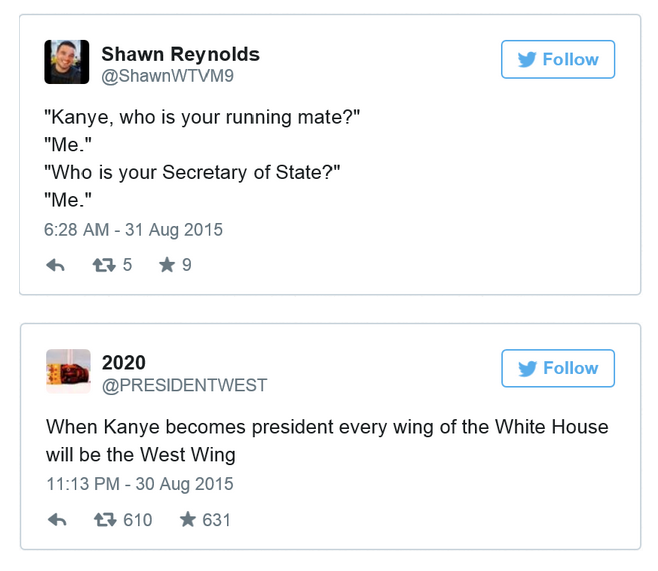Image resolution: width=658 pixels, height=571 pixels.
Task: Click the 2020 display name
Action: [x=123, y=362]
